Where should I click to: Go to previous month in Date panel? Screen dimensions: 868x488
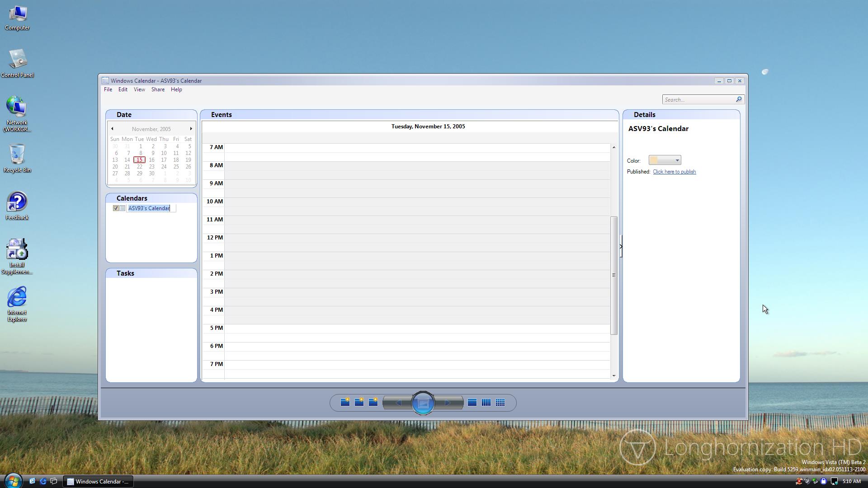click(112, 129)
